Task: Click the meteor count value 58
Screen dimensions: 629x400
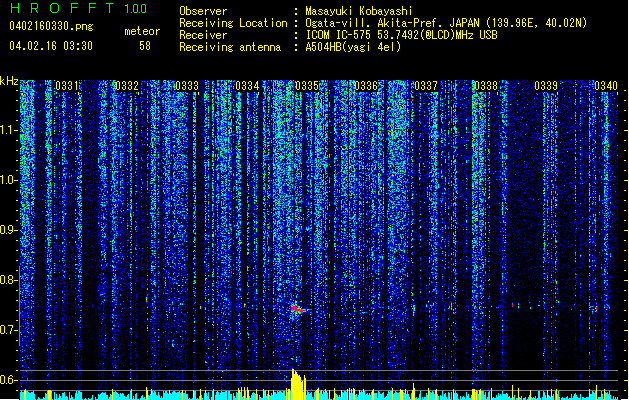Action: pyautogui.click(x=145, y=46)
